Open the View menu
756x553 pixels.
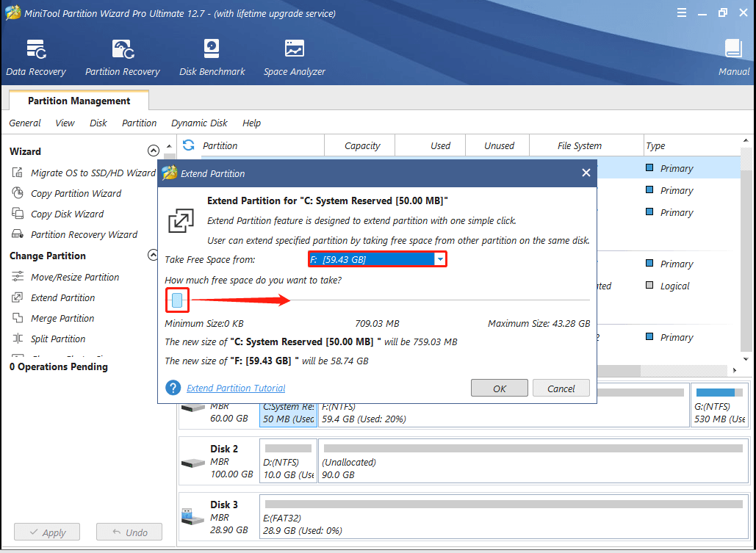65,123
